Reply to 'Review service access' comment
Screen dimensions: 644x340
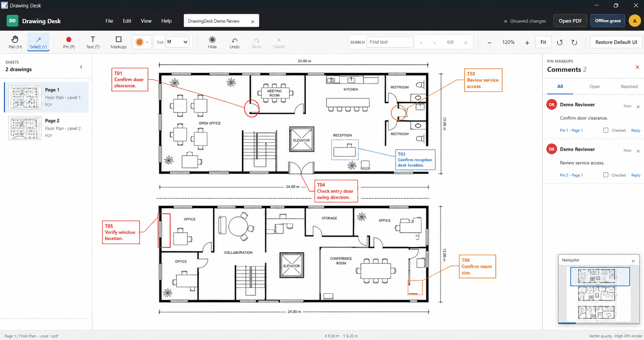[636, 175]
